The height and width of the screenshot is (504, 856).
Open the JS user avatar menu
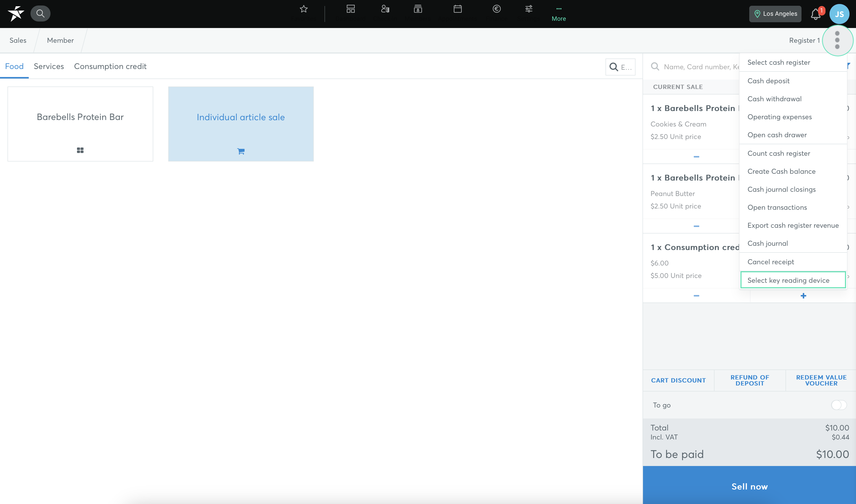point(839,14)
